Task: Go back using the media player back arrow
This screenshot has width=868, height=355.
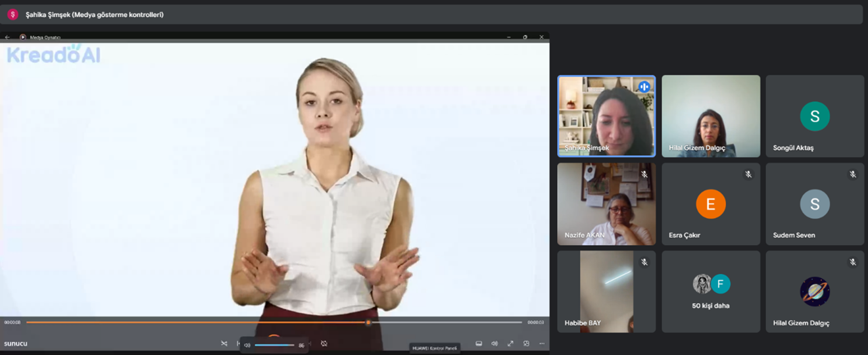Action: pos(7,37)
